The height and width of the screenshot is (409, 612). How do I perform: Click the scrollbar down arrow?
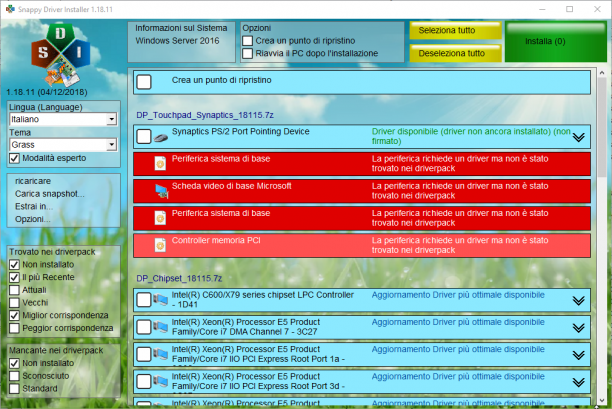pos(602,400)
